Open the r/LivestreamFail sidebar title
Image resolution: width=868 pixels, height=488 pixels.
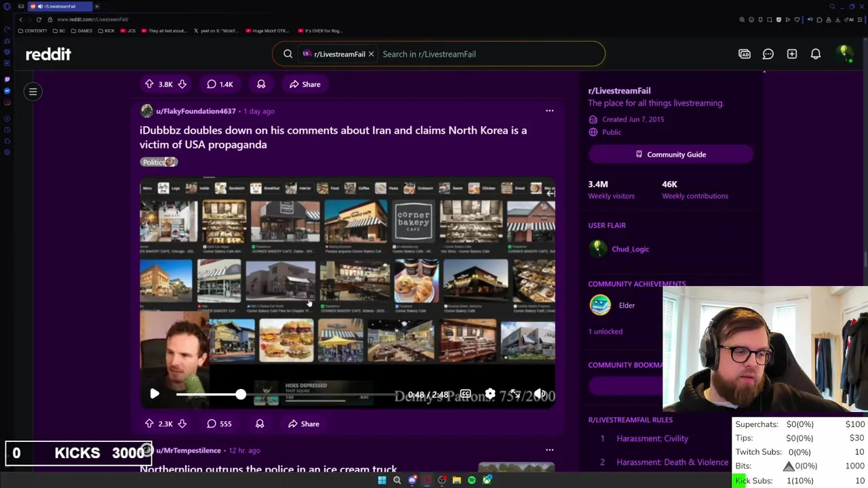[619, 91]
